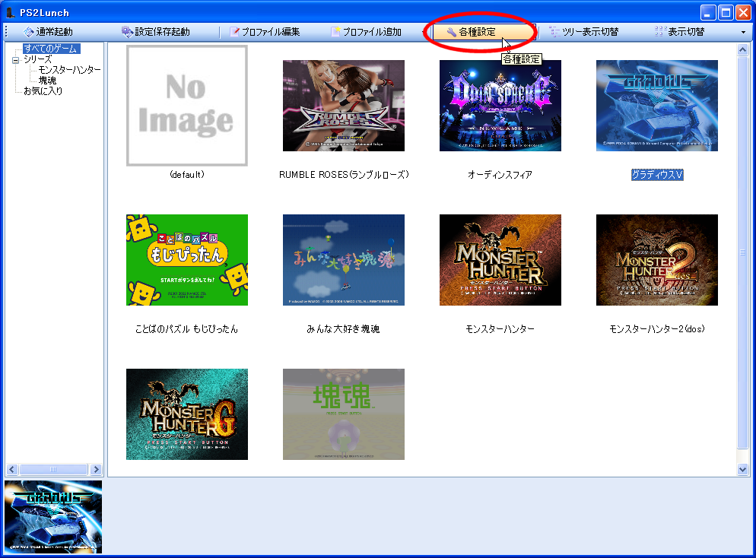Choose モンスターハンター in the series tree
Image resolution: width=756 pixels, height=558 pixels.
(x=69, y=70)
